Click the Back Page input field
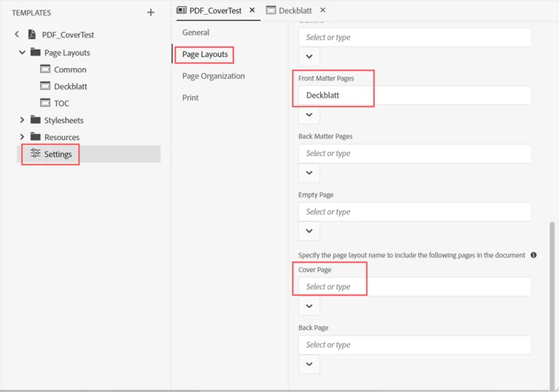559x392 pixels. [414, 345]
